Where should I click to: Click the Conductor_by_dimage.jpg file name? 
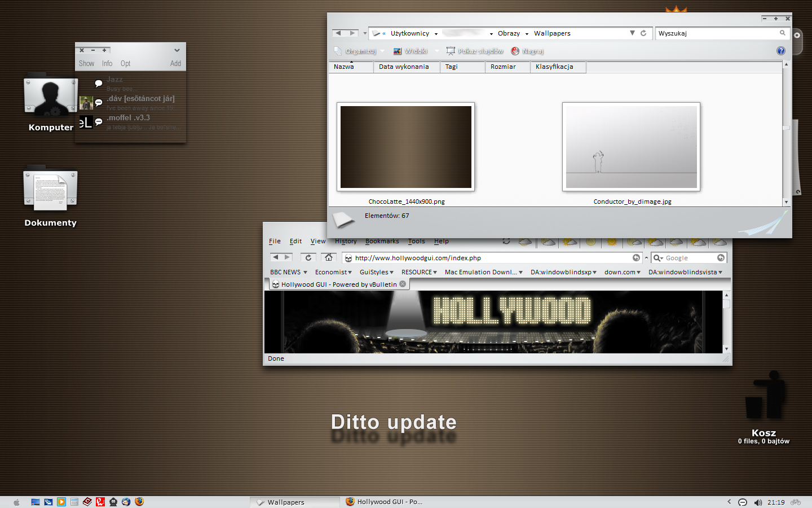632,202
